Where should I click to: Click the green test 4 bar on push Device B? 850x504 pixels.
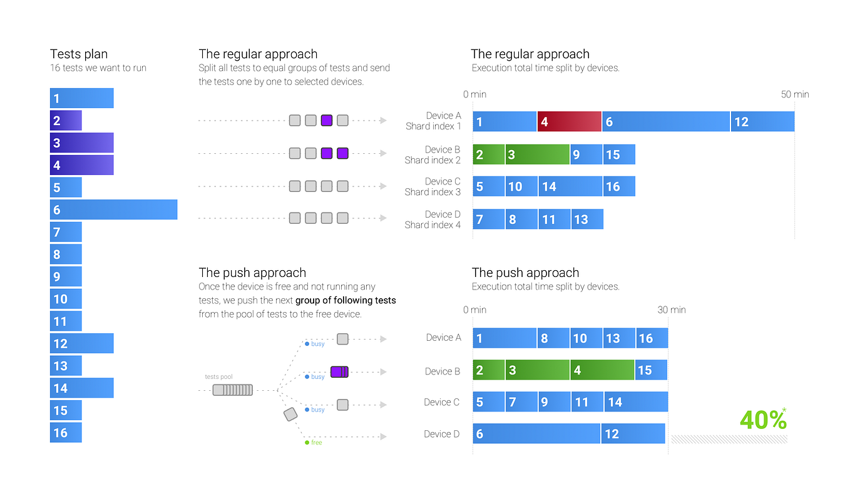coord(602,370)
